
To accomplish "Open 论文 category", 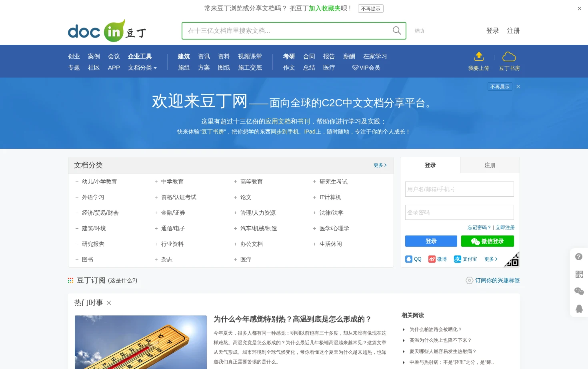I will coord(246,197).
